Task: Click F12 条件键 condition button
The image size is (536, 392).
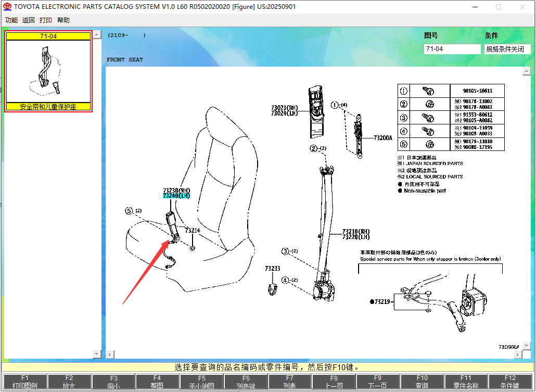Action: [510, 382]
